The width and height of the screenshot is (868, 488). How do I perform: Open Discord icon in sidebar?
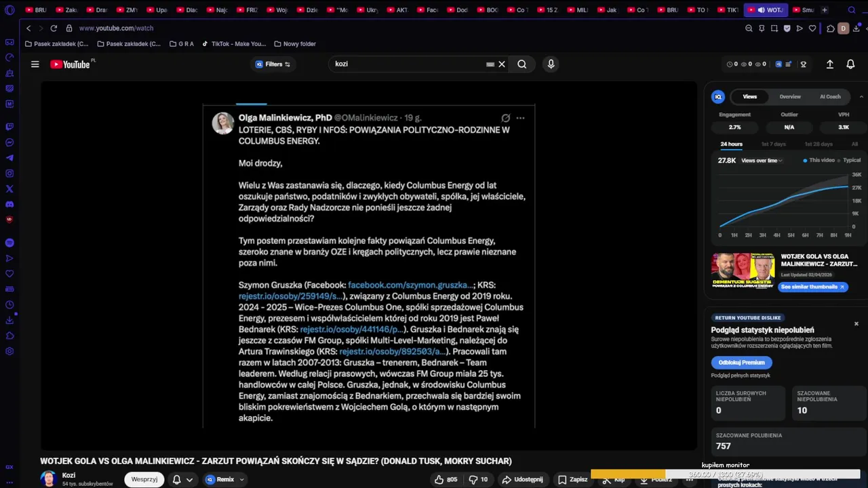[x=9, y=205]
